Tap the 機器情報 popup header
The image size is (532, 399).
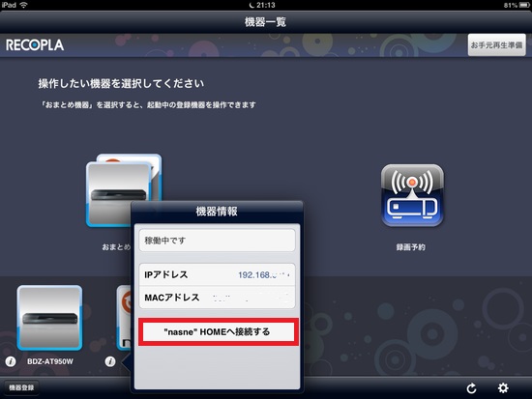(x=217, y=212)
